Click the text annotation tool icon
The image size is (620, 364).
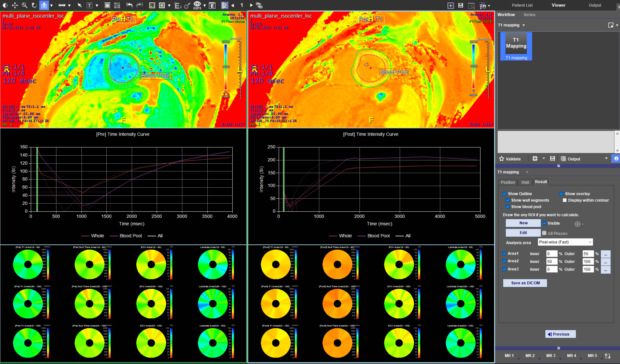click(90, 5)
